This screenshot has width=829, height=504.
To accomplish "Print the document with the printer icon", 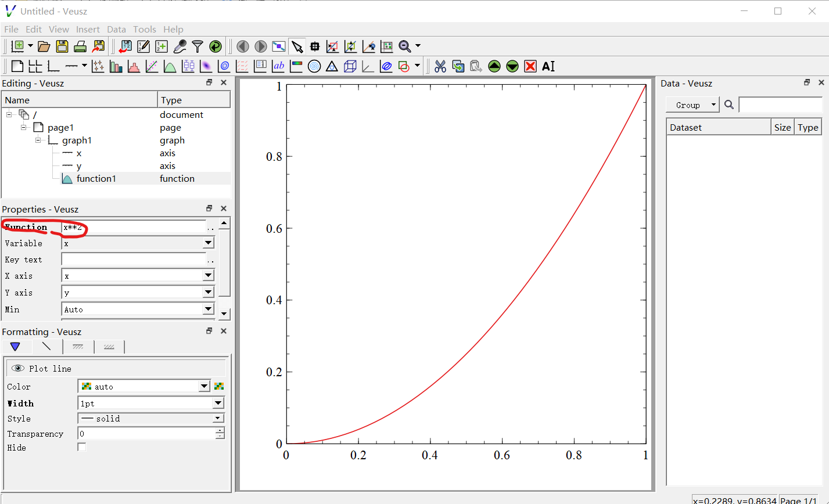I will 80,46.
